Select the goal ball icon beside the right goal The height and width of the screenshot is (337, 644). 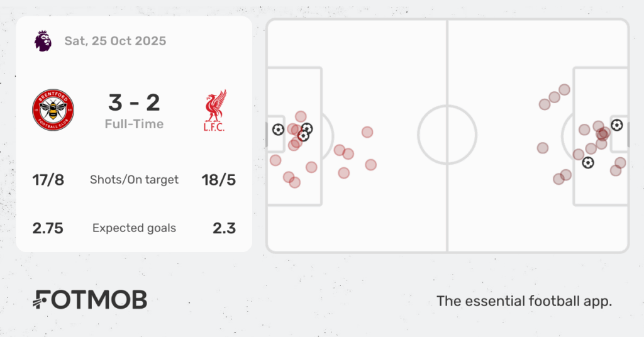point(616,125)
